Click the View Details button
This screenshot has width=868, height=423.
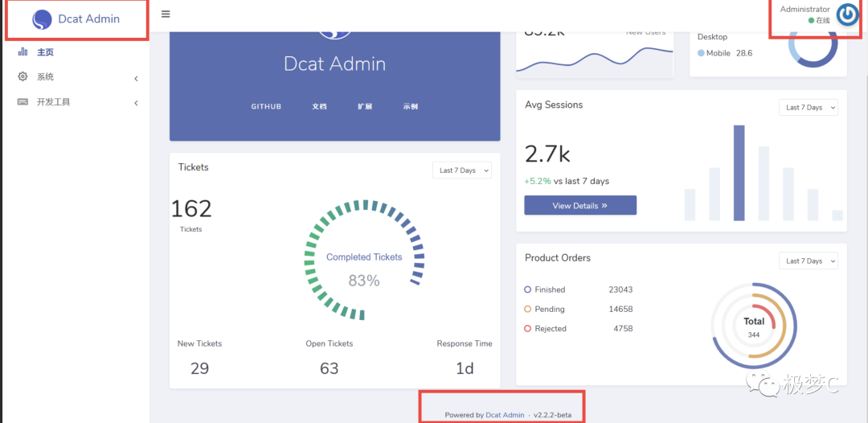(580, 205)
